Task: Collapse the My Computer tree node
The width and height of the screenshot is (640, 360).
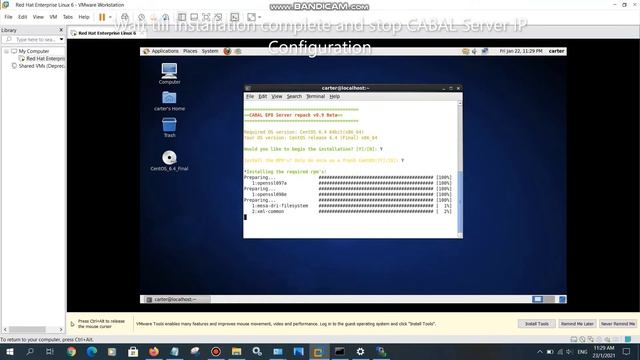Action: click(x=7, y=51)
